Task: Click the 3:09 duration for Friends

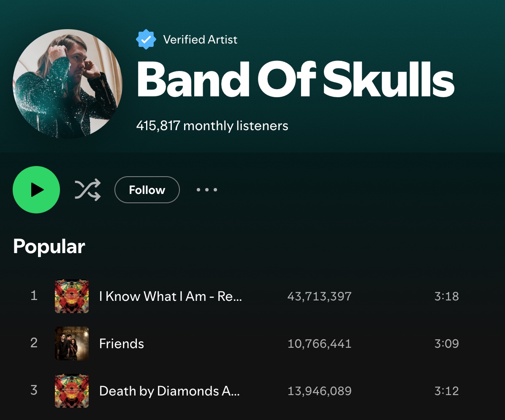Action: coord(446,344)
